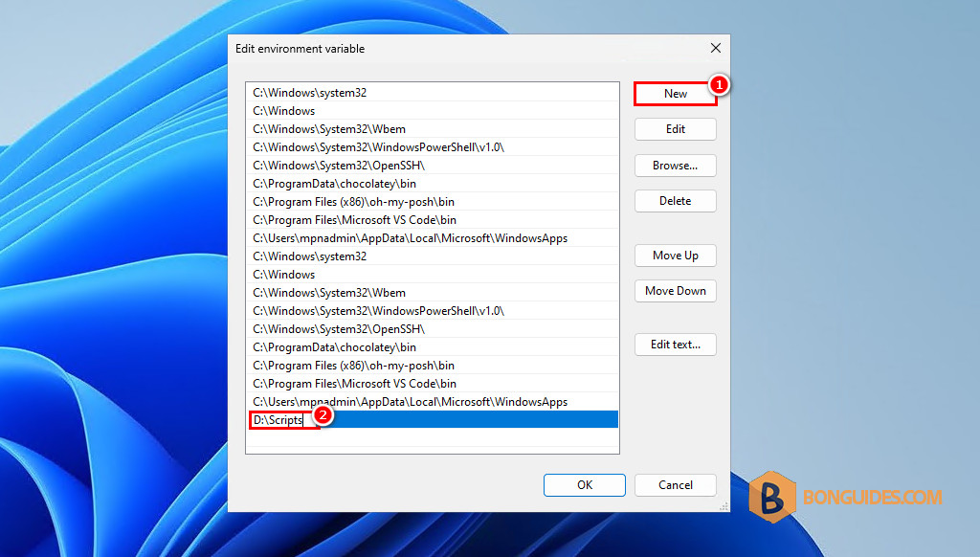
Task: Close the Edit environment variable dialog
Action: coord(716,48)
